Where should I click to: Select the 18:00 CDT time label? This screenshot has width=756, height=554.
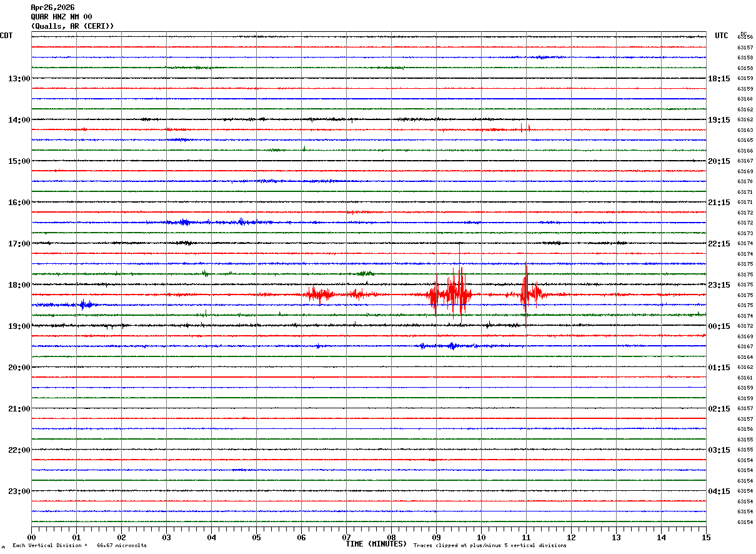[x=19, y=285]
